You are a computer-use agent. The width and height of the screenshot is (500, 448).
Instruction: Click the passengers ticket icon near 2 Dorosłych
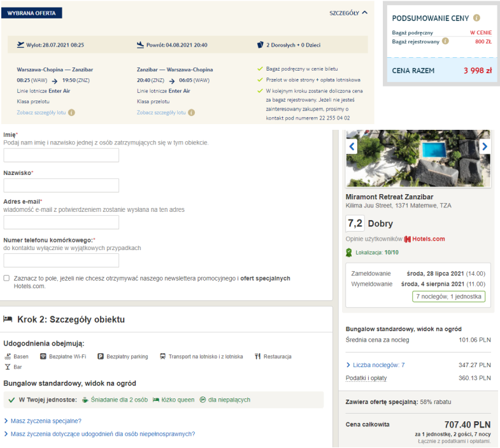point(261,45)
